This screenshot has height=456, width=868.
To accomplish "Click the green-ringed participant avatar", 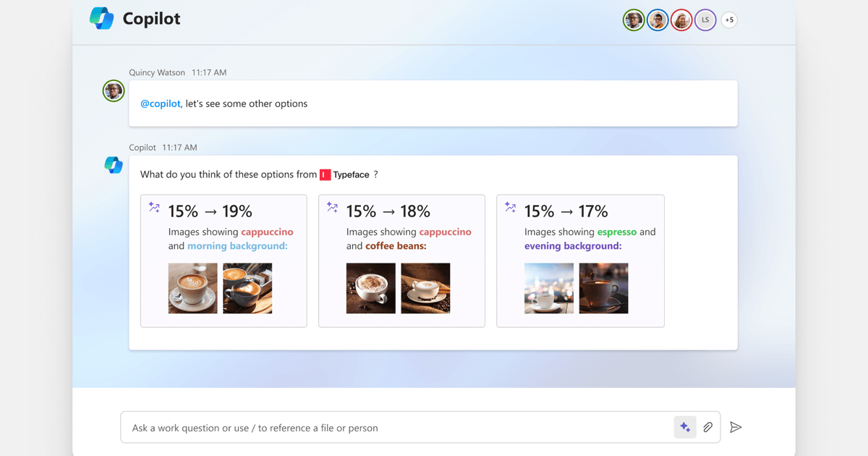I will point(634,20).
